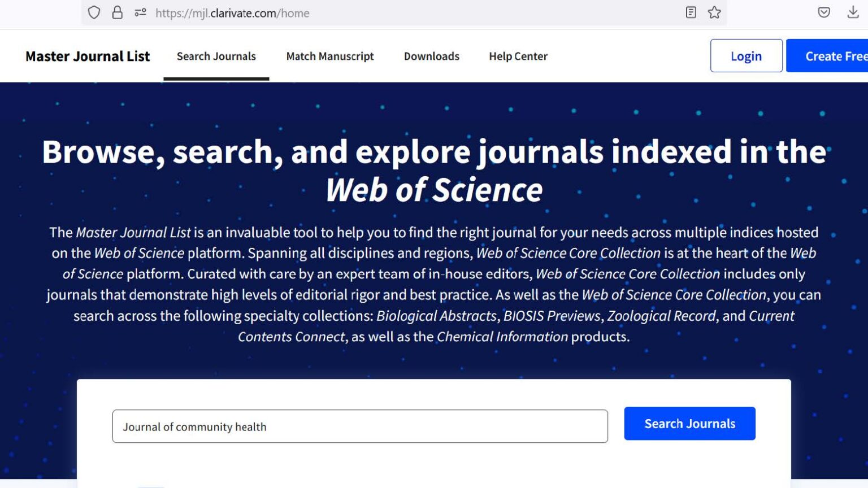Toggle reader view icon in address bar
This screenshot has height=488, width=868.
pyautogui.click(x=691, y=12)
